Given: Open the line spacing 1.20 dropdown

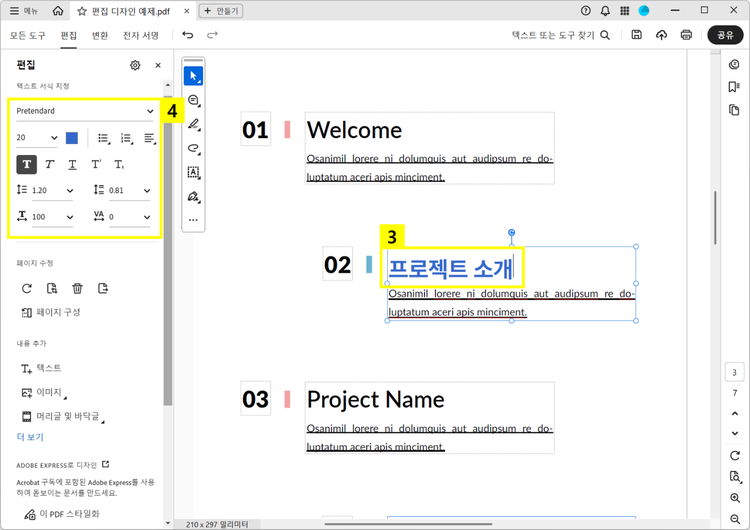Looking at the screenshot, I should pyautogui.click(x=53, y=190).
